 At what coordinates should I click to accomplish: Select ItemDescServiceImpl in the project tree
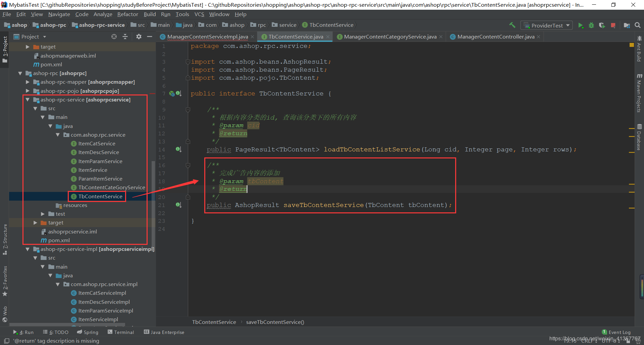[104, 302]
